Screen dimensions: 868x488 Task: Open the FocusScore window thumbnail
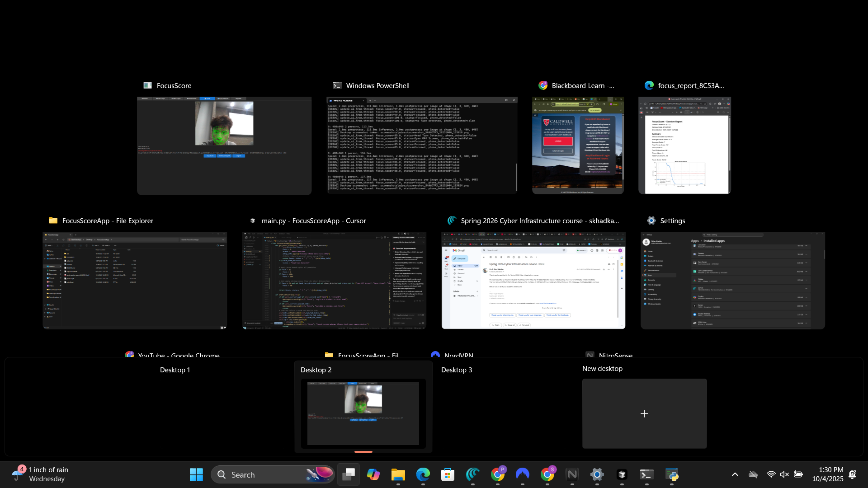tap(224, 145)
